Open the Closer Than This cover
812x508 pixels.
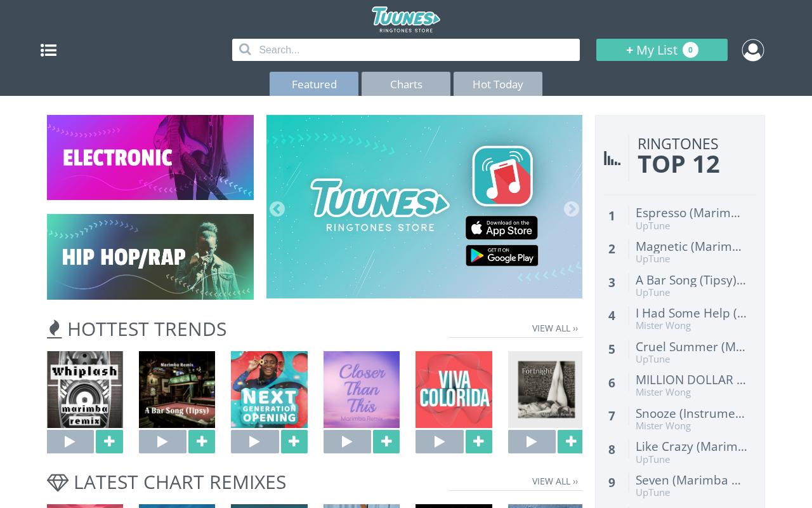pos(362,389)
